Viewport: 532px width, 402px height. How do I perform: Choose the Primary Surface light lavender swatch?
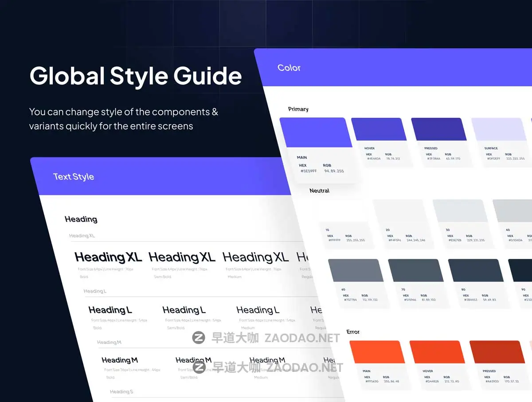pos(499,129)
